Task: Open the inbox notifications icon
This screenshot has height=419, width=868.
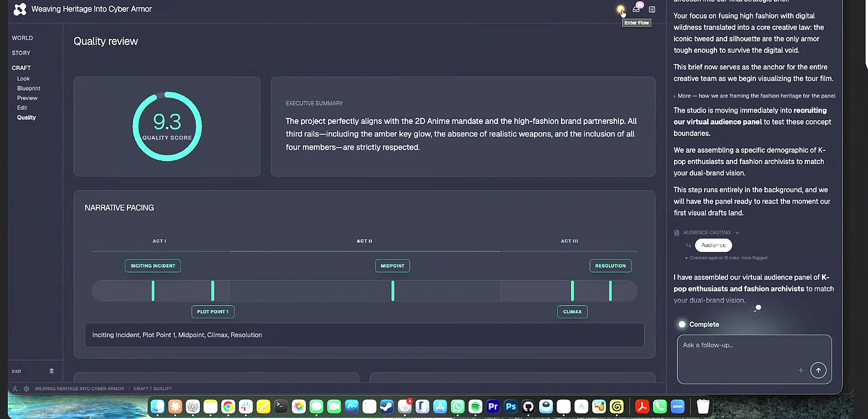Action: point(636,9)
